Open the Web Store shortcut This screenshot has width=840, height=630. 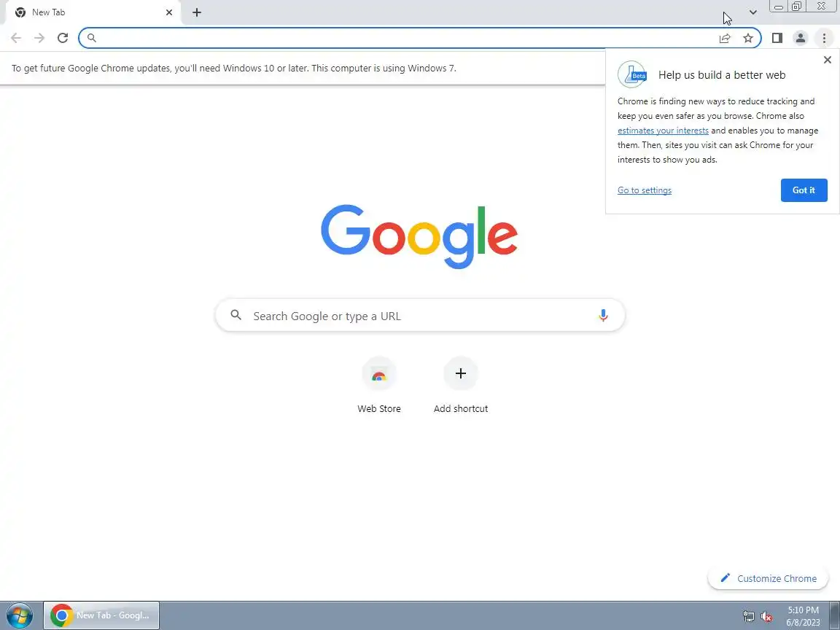coord(379,385)
